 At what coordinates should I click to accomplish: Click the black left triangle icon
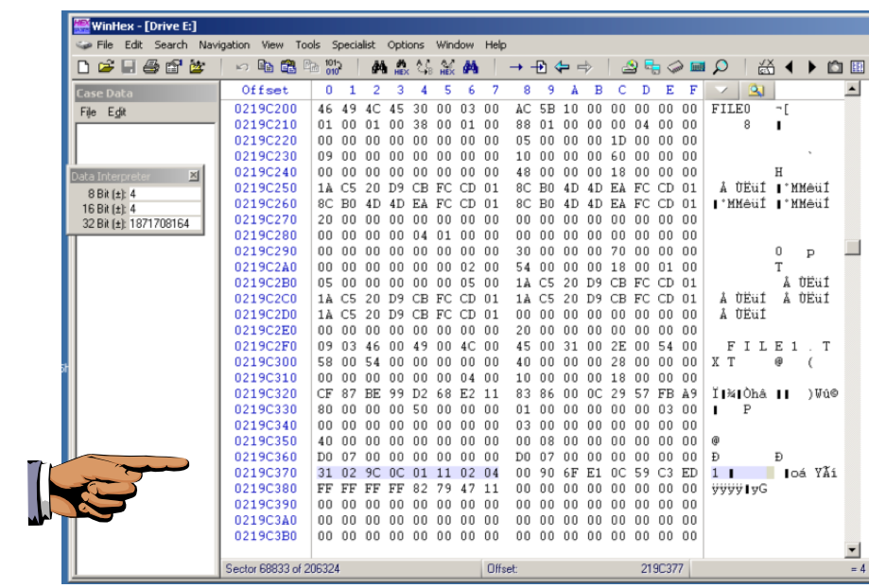pyautogui.click(x=790, y=67)
